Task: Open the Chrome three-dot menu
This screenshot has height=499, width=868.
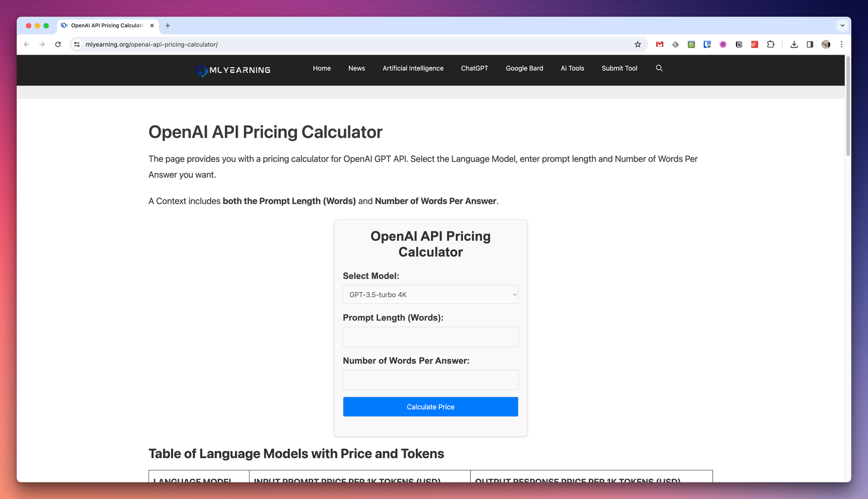Action: click(842, 44)
